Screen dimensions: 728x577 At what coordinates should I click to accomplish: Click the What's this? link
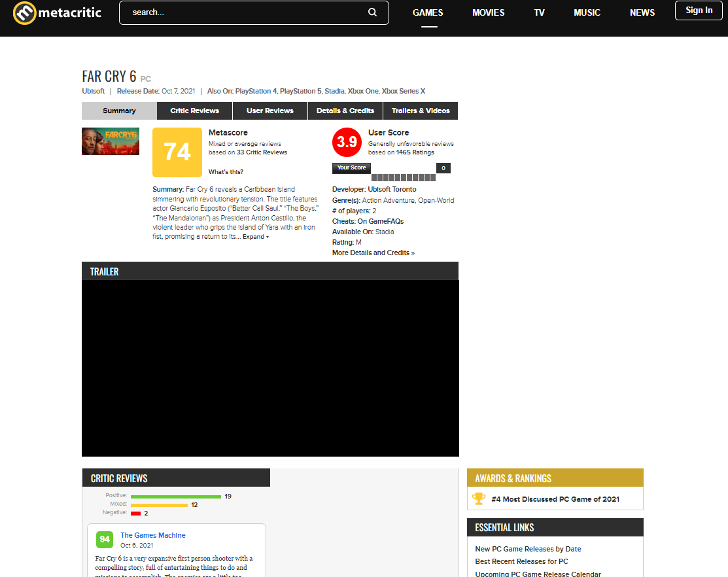tap(226, 172)
